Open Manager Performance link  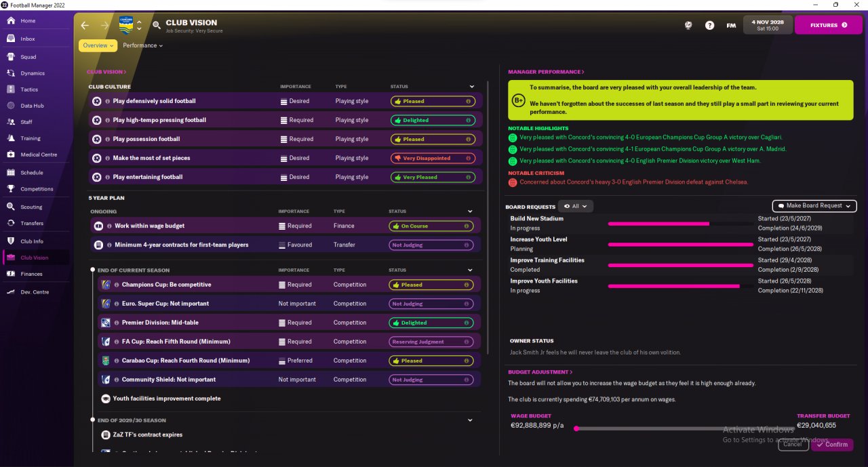click(546, 72)
